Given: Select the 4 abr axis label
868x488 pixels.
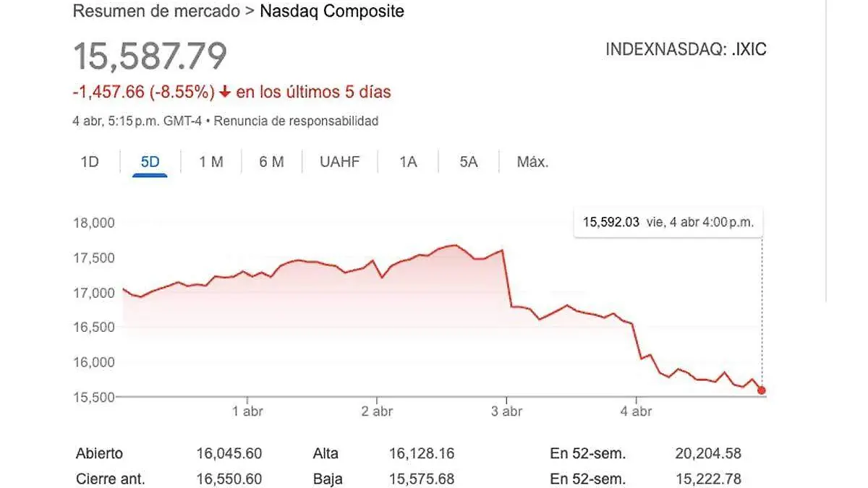Looking at the screenshot, I should (635, 411).
